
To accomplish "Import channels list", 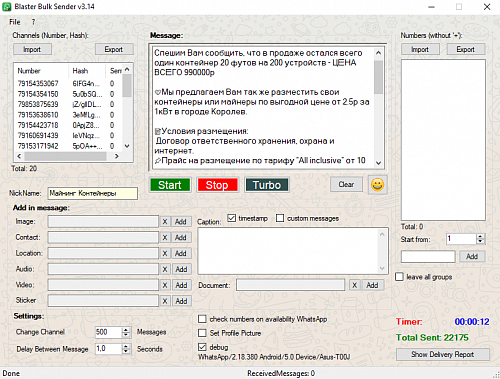I will 32,49.
